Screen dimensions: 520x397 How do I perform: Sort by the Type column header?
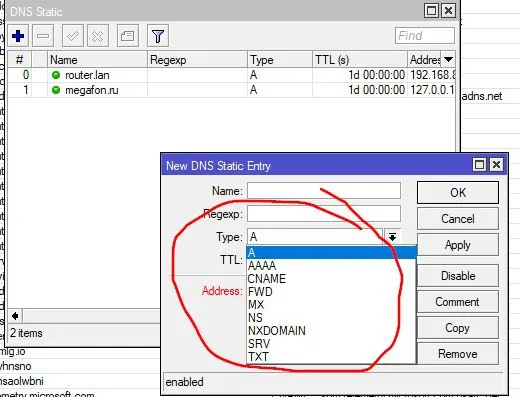tap(280, 60)
